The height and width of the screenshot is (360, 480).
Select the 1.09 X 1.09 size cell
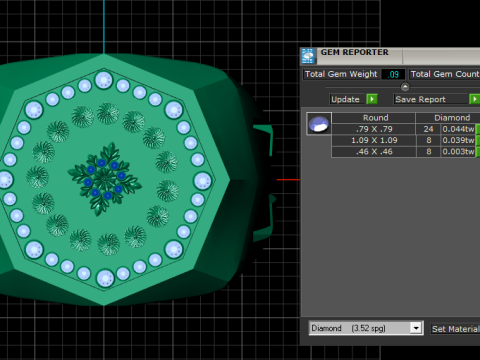pyautogui.click(x=374, y=140)
